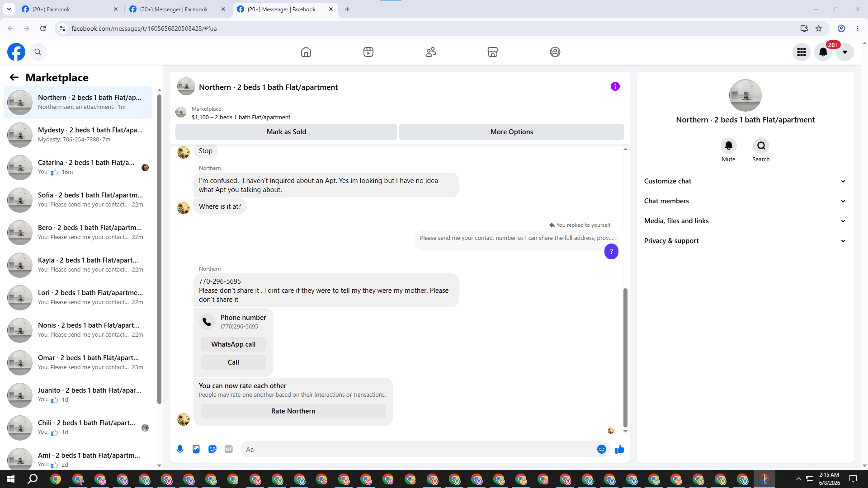Click the Facebook search magnifier icon
The image size is (868, 488).
38,52
